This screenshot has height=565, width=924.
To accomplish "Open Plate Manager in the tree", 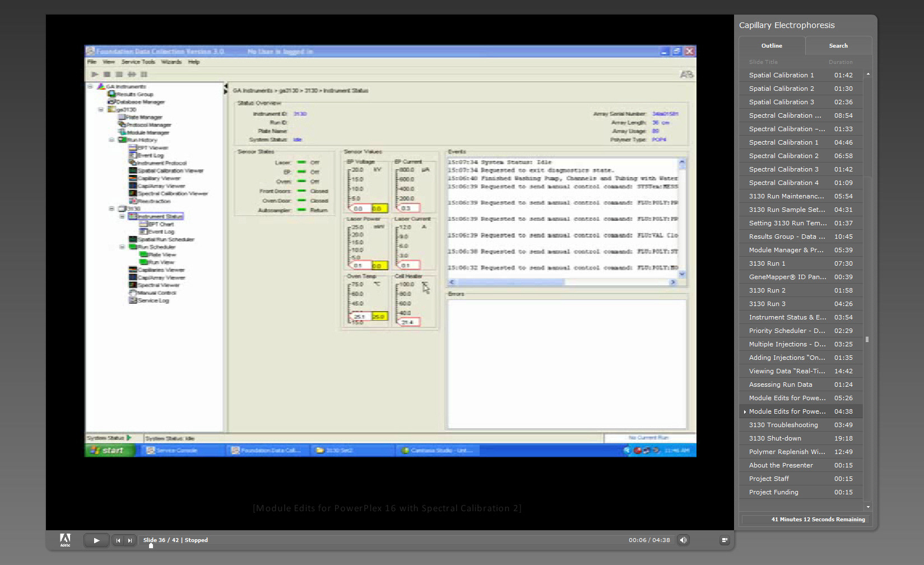I will 140,117.
